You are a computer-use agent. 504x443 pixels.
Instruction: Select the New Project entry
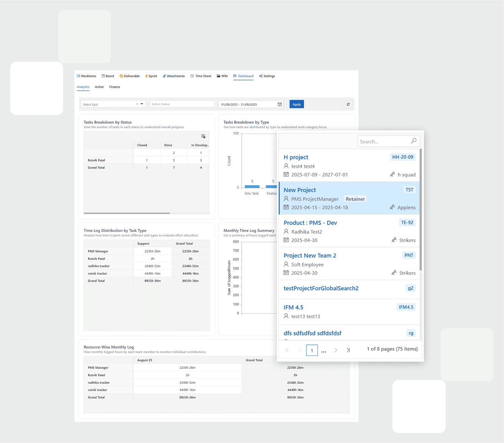point(349,198)
